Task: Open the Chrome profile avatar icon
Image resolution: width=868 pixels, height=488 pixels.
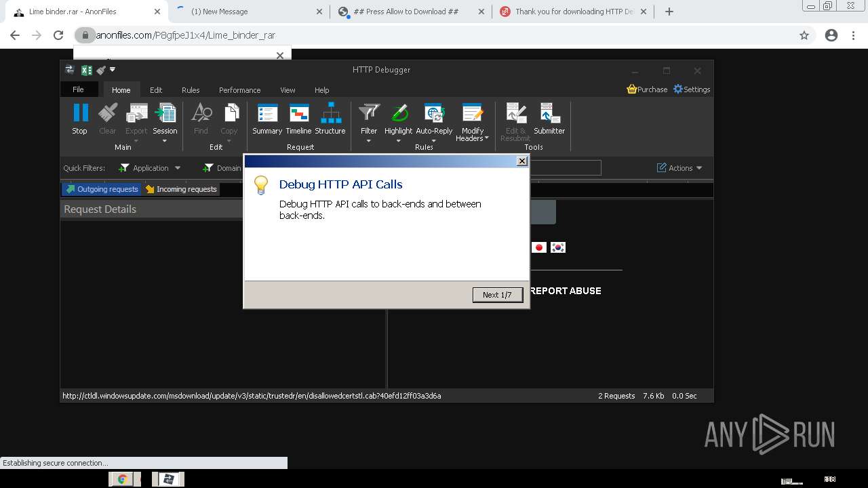Action: [831, 35]
